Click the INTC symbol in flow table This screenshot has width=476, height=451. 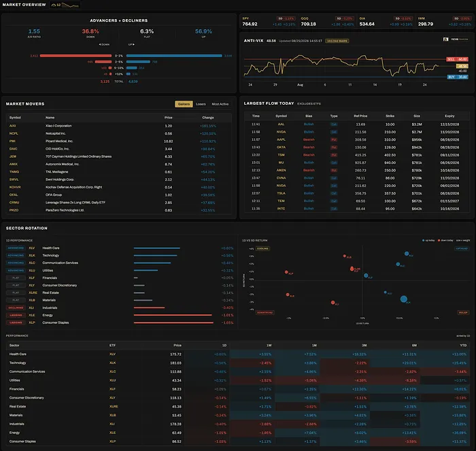pos(281,209)
